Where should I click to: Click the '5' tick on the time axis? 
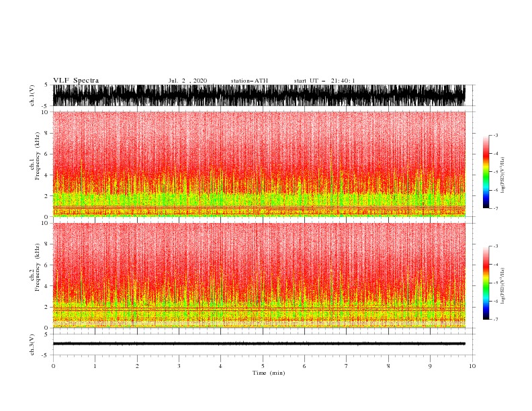pos(263,366)
